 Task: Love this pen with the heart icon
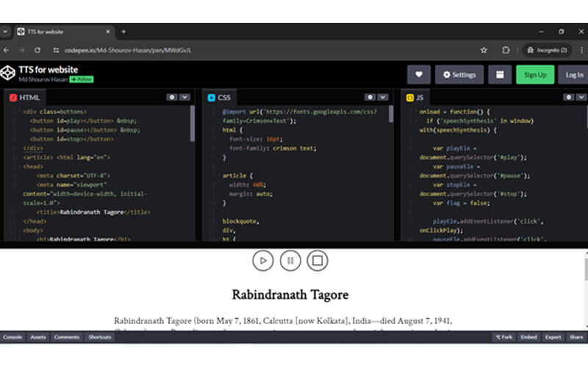click(x=419, y=74)
